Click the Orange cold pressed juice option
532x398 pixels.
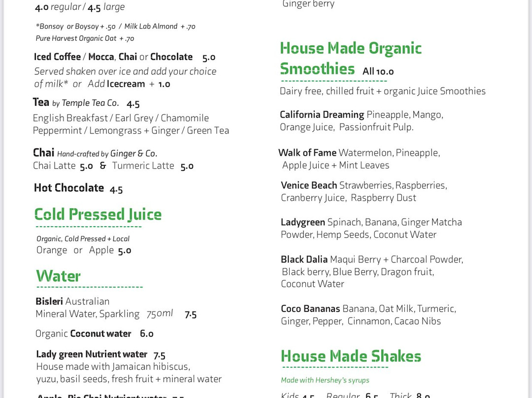pos(52,250)
